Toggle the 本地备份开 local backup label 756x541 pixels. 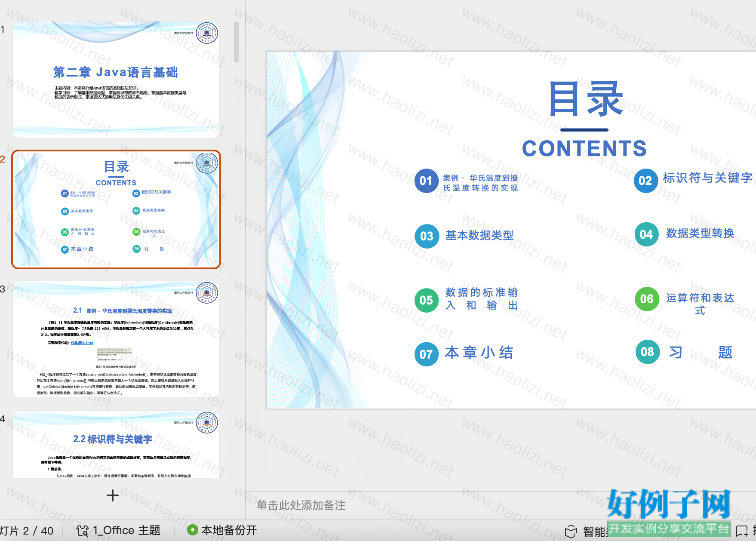tap(229, 530)
